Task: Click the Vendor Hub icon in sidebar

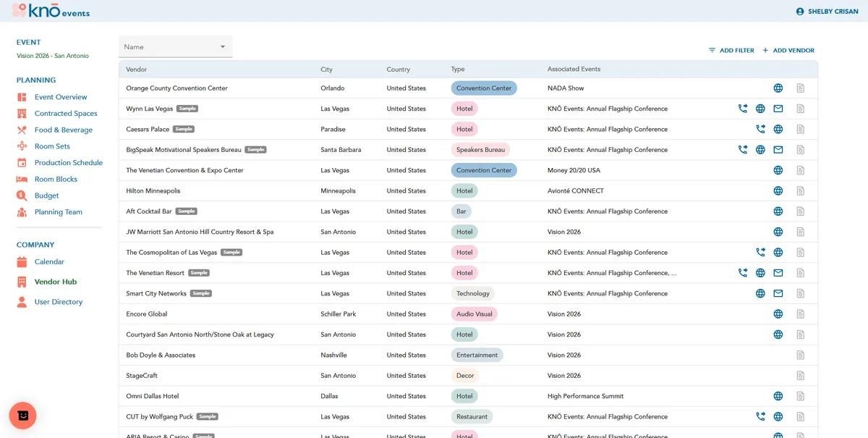Action: tap(22, 282)
